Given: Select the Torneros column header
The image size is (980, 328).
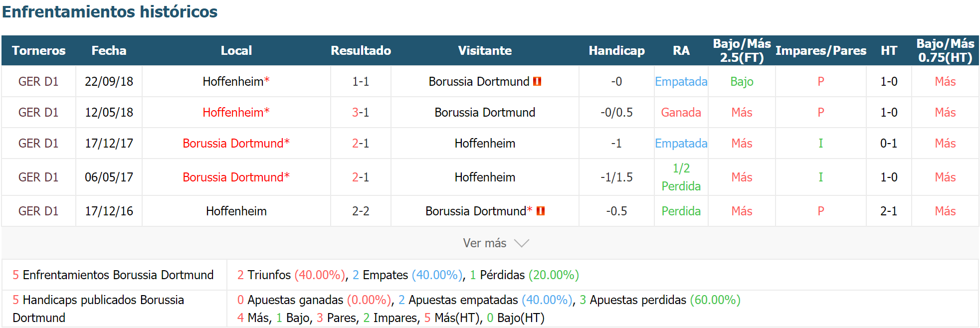Looking at the screenshot, I should pos(39,51).
